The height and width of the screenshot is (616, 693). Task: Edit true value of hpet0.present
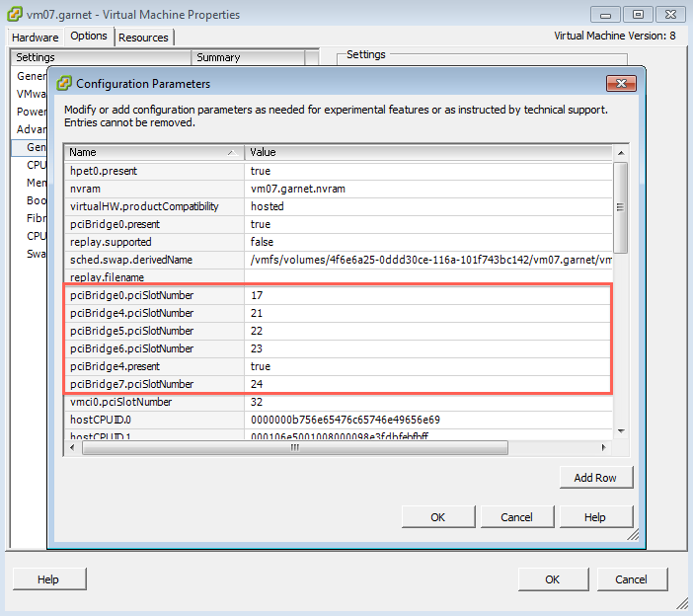428,171
